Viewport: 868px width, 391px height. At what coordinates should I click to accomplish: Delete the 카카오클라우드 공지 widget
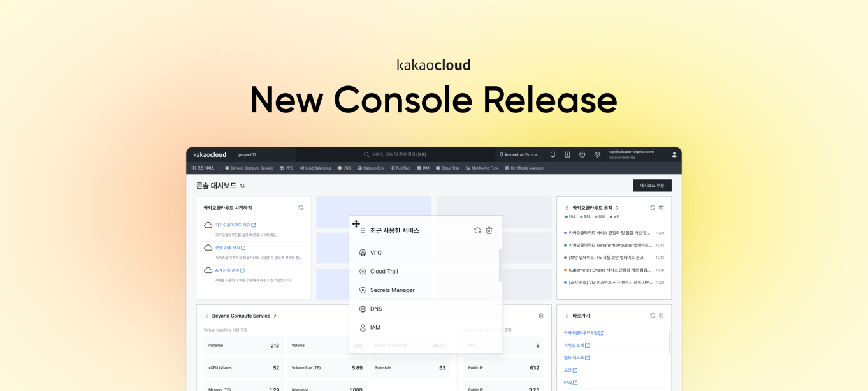coord(661,208)
